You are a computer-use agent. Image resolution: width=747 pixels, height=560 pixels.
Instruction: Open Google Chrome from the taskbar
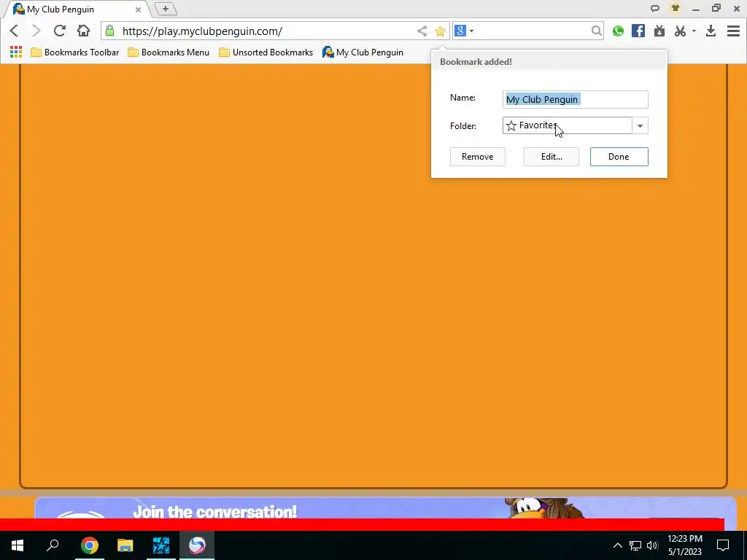pyautogui.click(x=89, y=545)
